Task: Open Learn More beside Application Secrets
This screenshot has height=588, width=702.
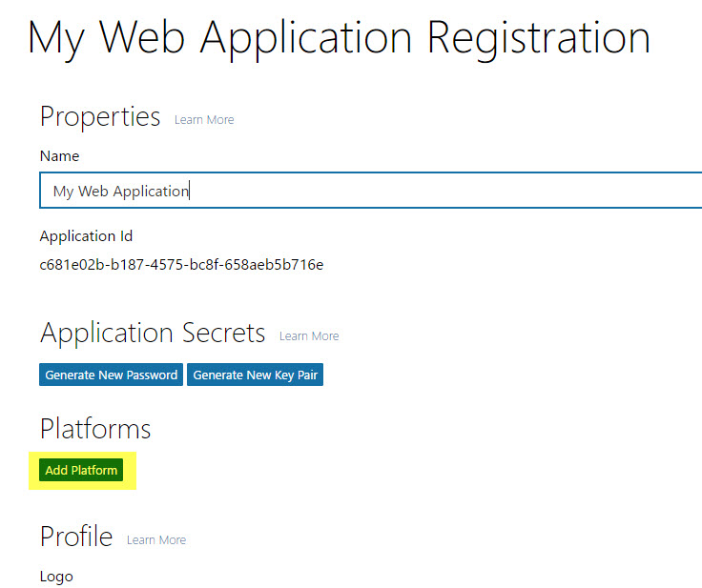Action: point(309,336)
